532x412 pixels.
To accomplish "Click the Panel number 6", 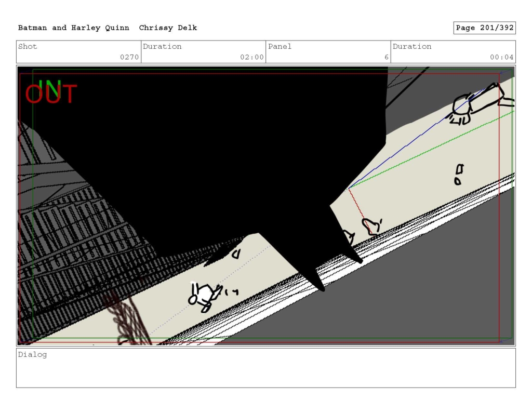I will [386, 57].
